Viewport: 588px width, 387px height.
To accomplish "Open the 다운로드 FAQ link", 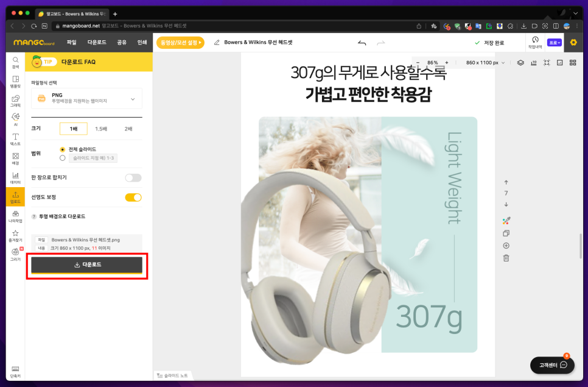I will [x=79, y=62].
